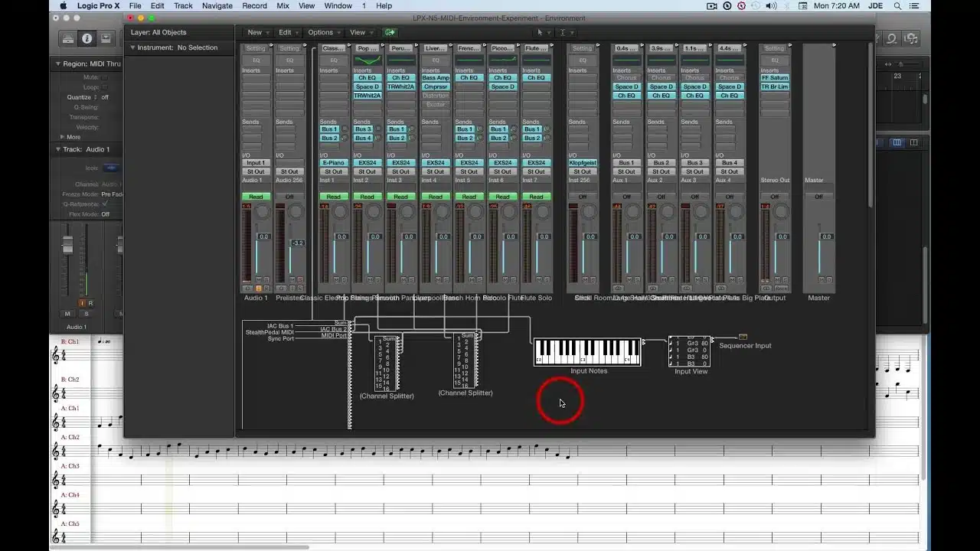Click the Toolbar display icon beside Inspector

point(106,38)
